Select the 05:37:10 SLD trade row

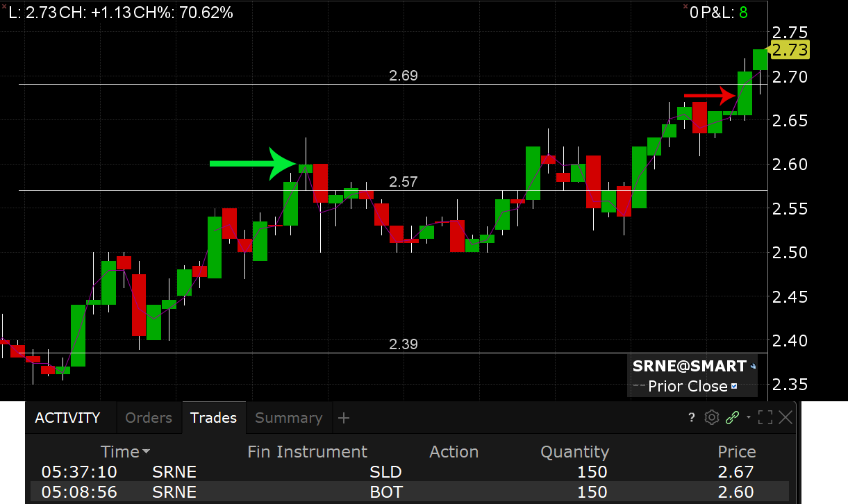[x=410, y=472]
